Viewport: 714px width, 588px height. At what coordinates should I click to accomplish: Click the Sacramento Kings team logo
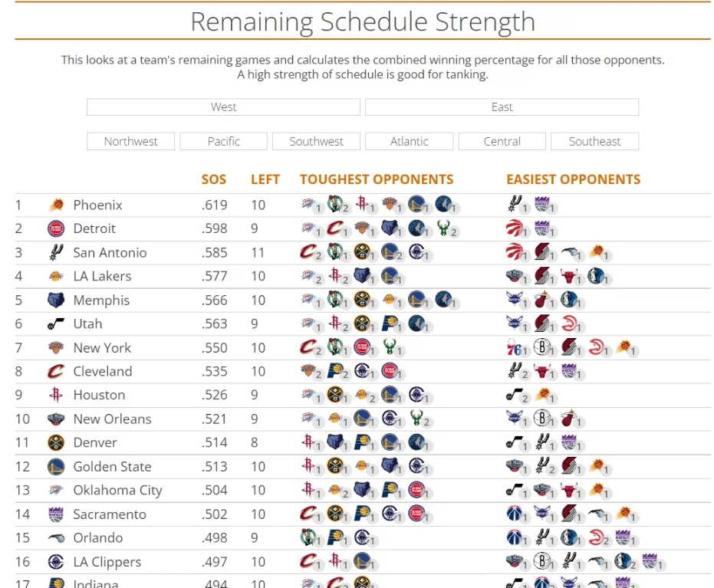point(56,514)
